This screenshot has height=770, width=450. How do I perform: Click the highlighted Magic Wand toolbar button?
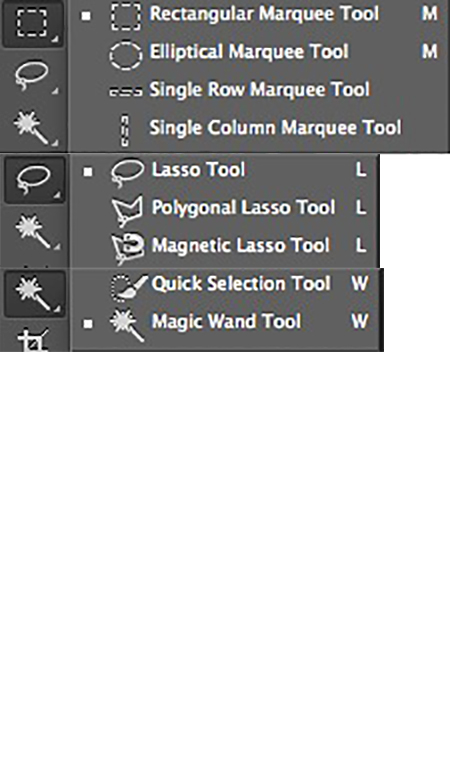34,294
